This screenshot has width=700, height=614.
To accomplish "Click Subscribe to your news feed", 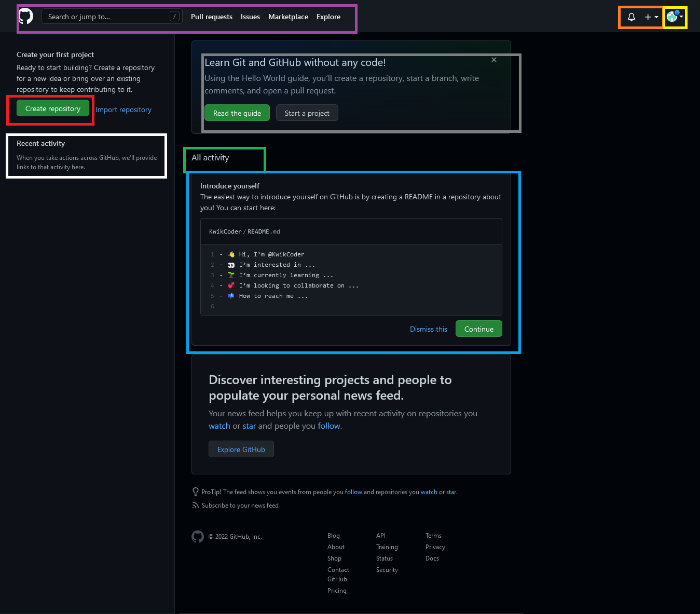I will (x=240, y=506).
